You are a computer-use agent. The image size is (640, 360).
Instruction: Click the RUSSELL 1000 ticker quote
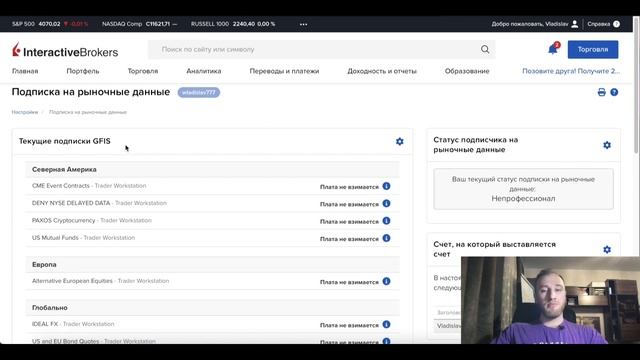233,24
